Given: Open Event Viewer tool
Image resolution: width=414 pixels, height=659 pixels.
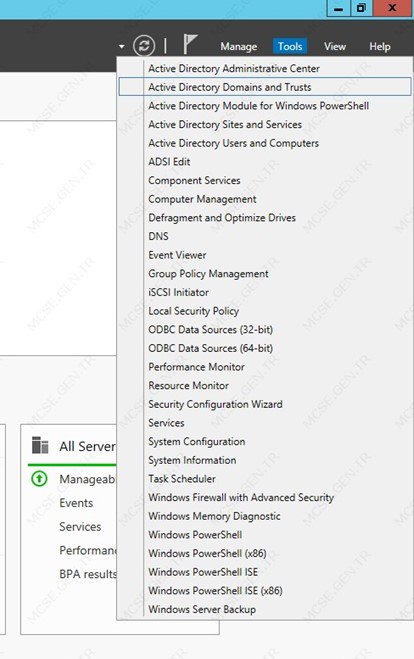Looking at the screenshot, I should tap(177, 255).
